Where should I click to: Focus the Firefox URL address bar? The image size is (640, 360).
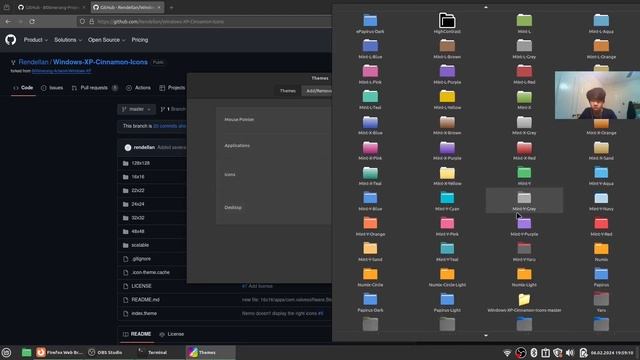coord(204,21)
